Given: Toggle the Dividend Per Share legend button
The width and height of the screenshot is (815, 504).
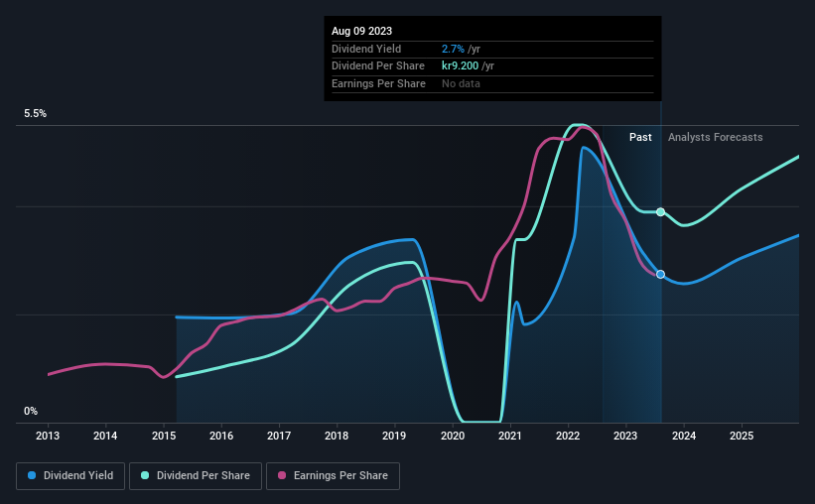Looking at the screenshot, I should pyautogui.click(x=196, y=476).
